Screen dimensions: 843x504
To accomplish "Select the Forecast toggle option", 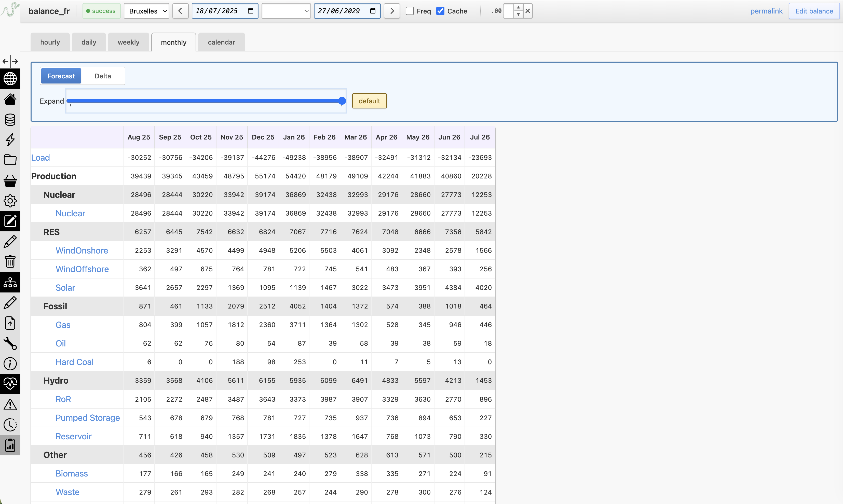I will tap(61, 76).
